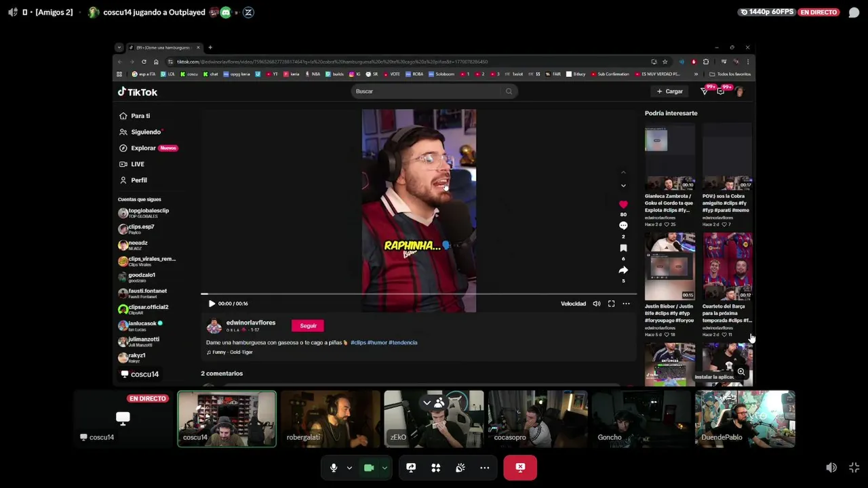Open TikTok player more options

pyautogui.click(x=626, y=304)
